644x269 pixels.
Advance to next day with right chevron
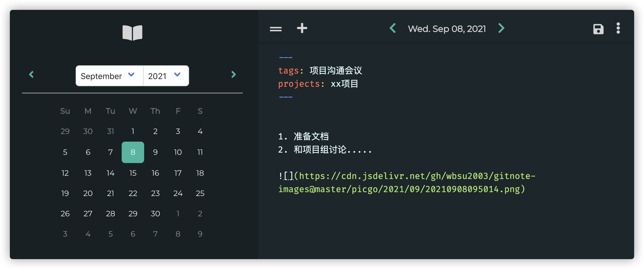click(501, 28)
